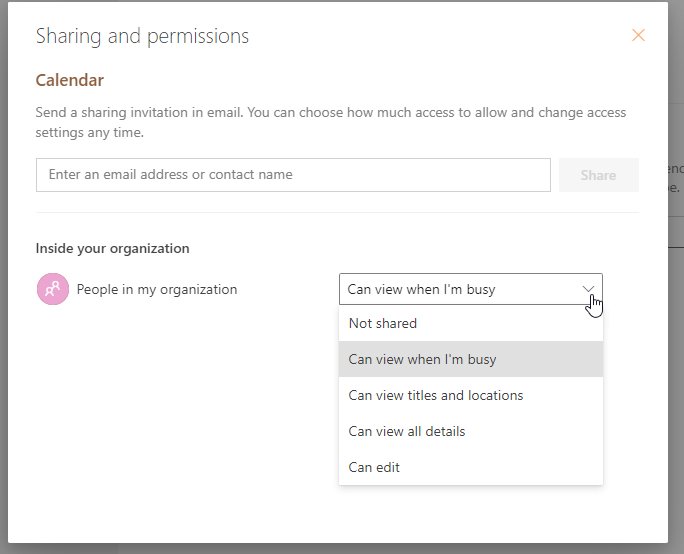This screenshot has width=684, height=554.
Task: Click the 'Sharing and permissions' title
Action: pos(142,36)
